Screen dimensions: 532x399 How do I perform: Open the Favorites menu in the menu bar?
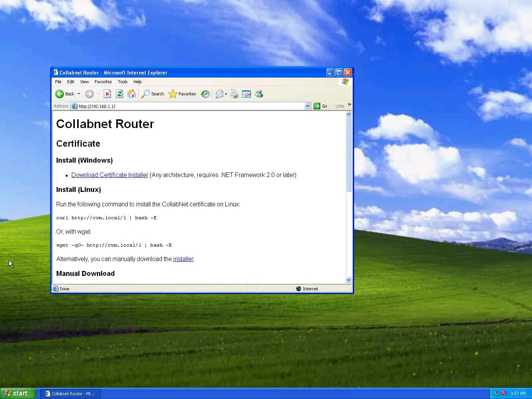[103, 82]
